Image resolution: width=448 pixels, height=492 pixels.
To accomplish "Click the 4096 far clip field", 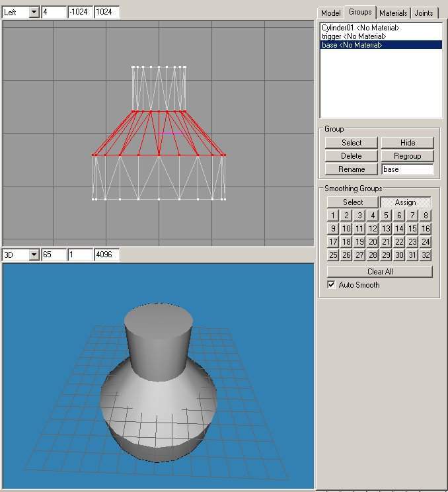I will click(106, 255).
